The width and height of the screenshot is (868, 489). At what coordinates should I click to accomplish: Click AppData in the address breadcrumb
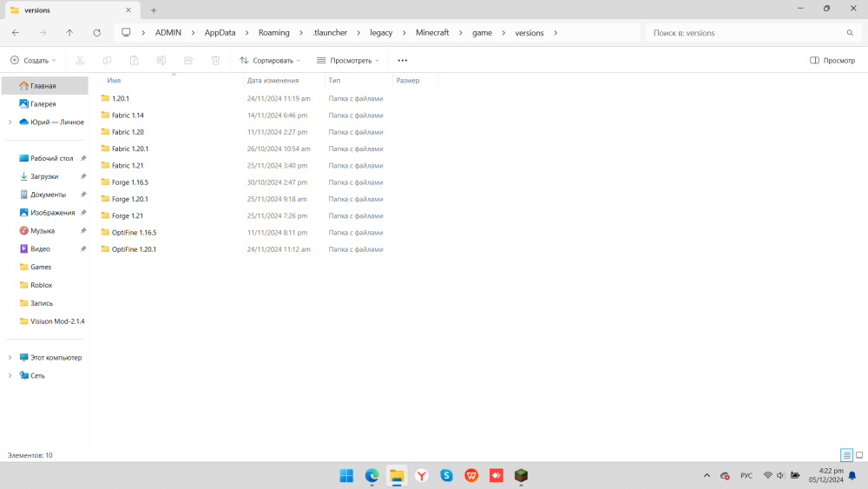(x=220, y=33)
